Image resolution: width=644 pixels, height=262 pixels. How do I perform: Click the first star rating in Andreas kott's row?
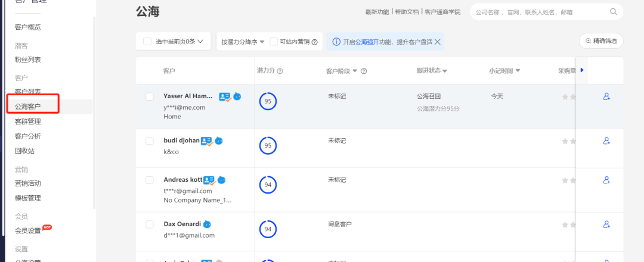pos(565,180)
